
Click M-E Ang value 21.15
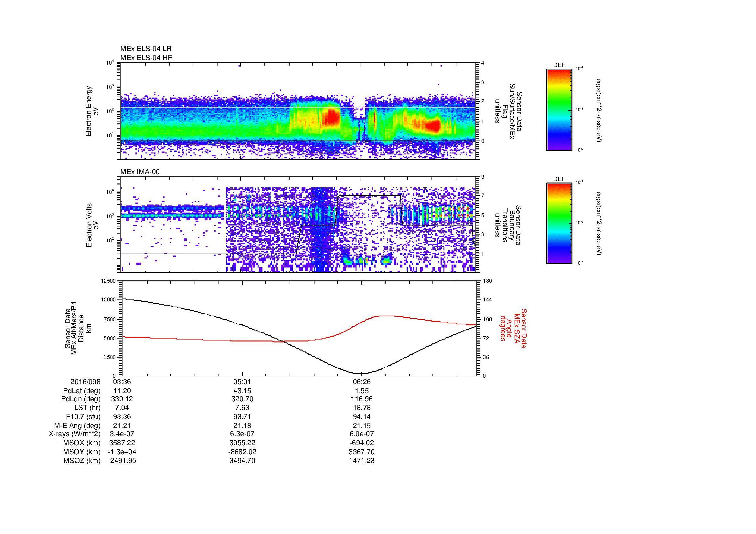pos(362,425)
